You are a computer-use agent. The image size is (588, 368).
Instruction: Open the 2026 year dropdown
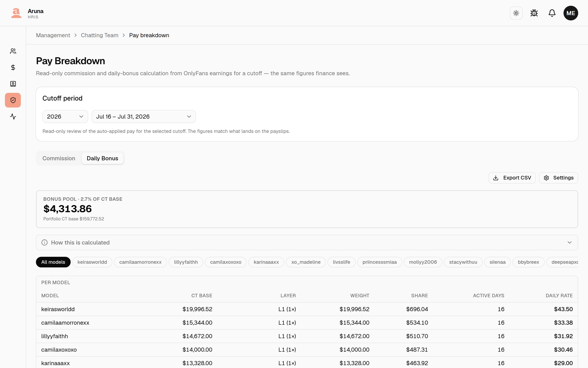(x=65, y=117)
